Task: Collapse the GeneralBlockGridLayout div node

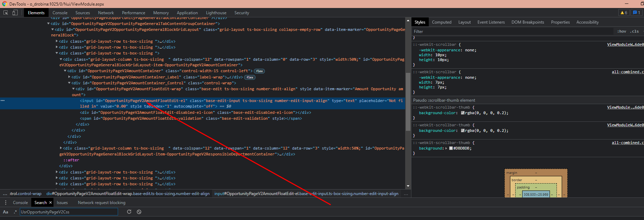Action: pos(53,29)
